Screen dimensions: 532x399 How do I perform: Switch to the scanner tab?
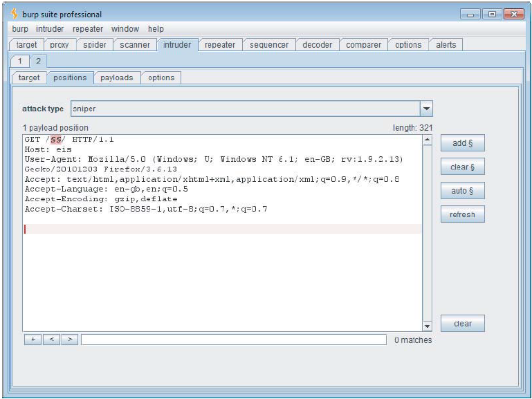point(135,45)
